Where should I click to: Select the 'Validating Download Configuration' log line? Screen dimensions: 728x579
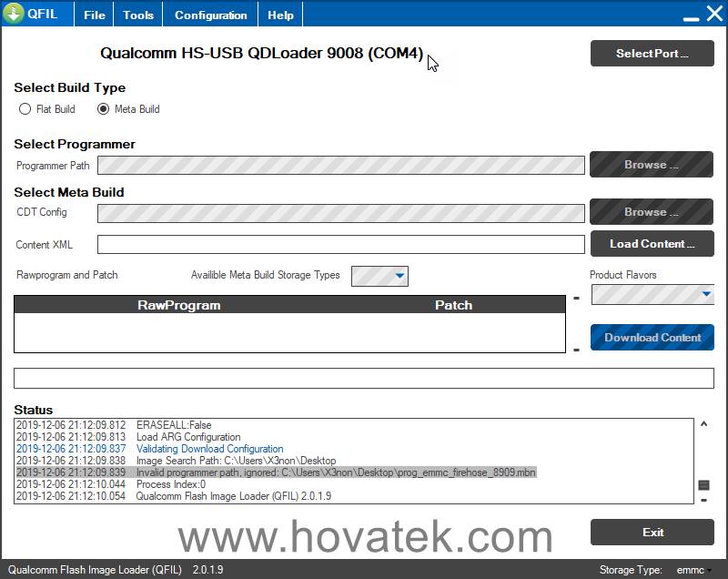[149, 449]
